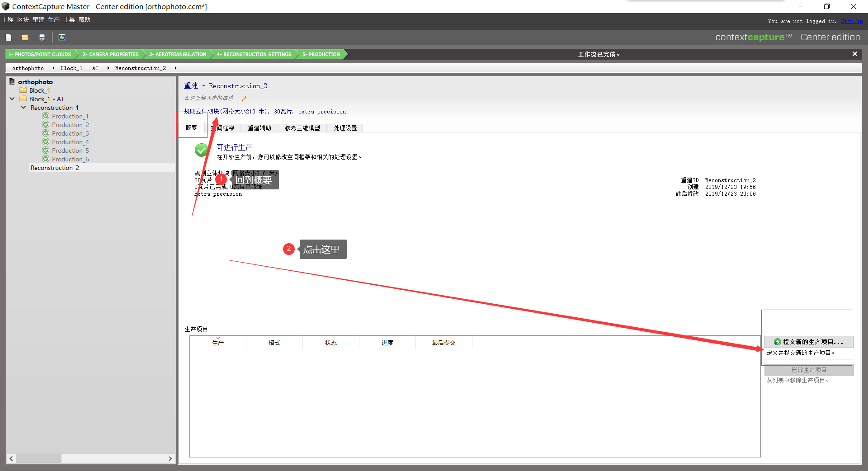Sort by the 状态 column header
Viewport: 868px width, 471px height.
tap(331, 343)
